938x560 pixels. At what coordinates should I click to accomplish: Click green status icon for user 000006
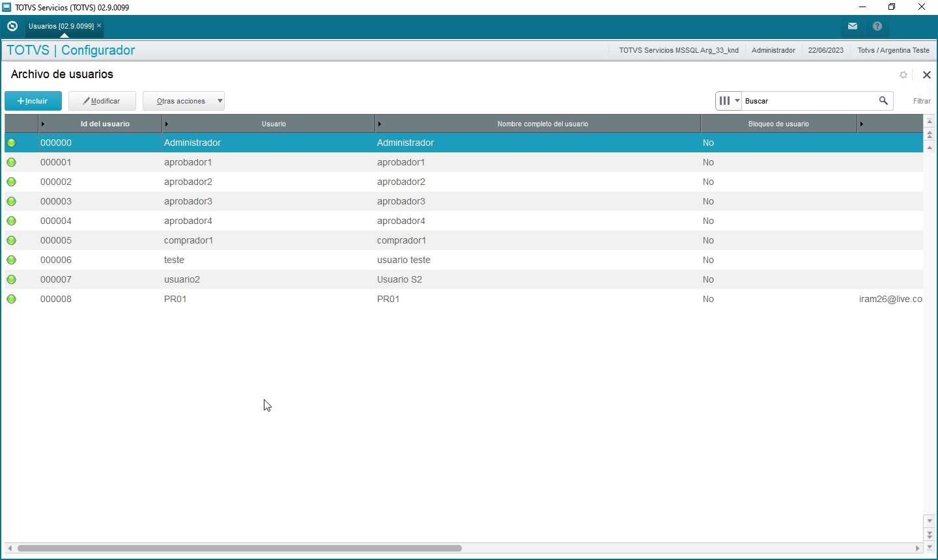click(x=11, y=260)
